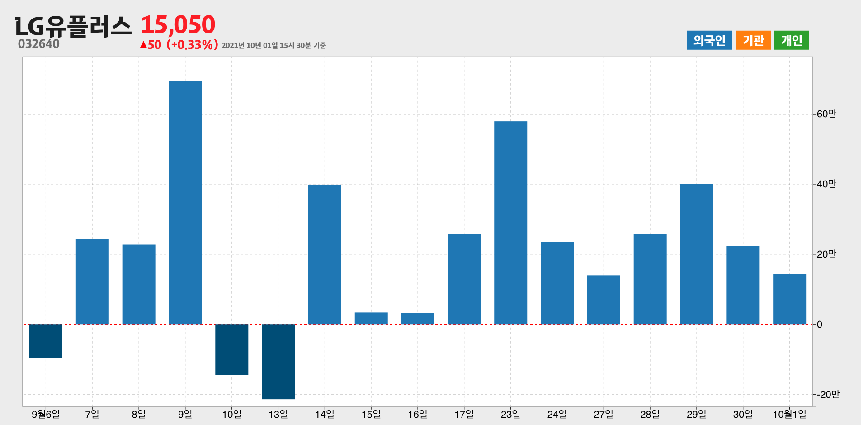
Task: Click the negative bar for 10일
Action: tap(232, 349)
